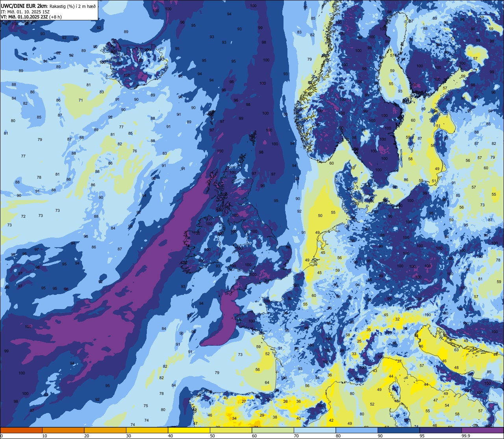Click the humidity value 33 on the map
This screenshot has width=504, height=439.
[354, 354]
